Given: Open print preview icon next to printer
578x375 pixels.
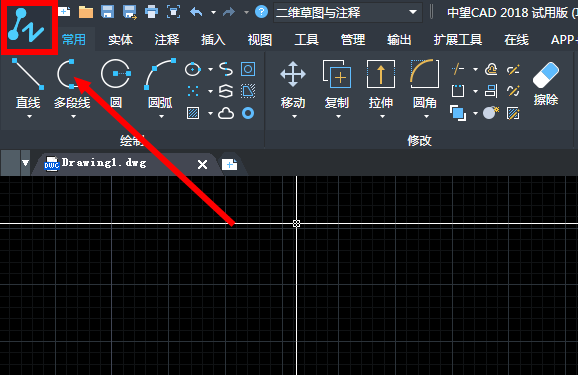Looking at the screenshot, I should click(173, 12).
